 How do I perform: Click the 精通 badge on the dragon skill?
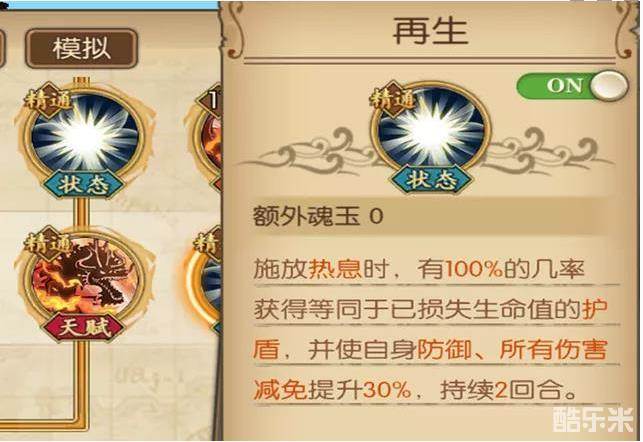tap(48, 244)
